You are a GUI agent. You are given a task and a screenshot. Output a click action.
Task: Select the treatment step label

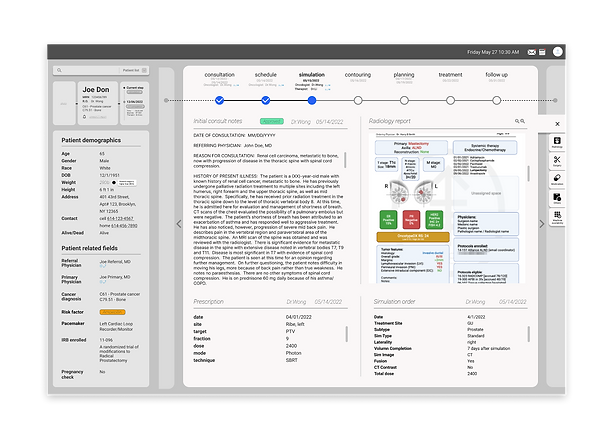click(450, 75)
